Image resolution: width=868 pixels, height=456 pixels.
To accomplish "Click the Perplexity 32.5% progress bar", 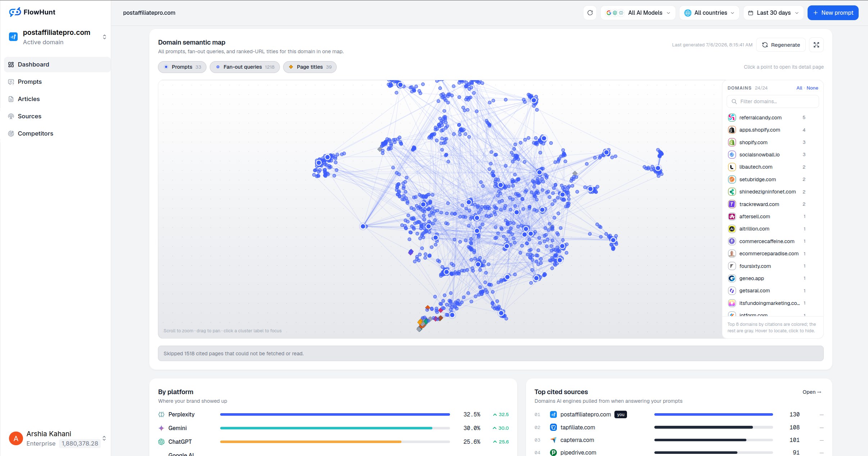I will coord(335,415).
